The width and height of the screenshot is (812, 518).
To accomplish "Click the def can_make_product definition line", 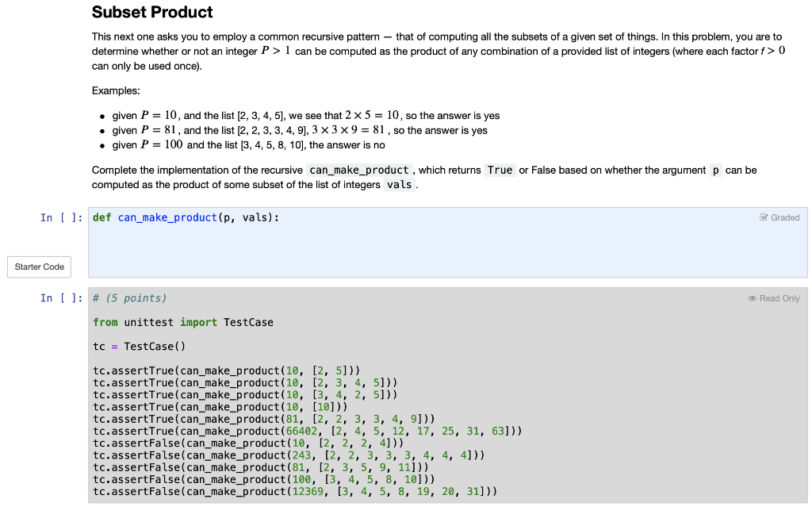I will (182, 217).
